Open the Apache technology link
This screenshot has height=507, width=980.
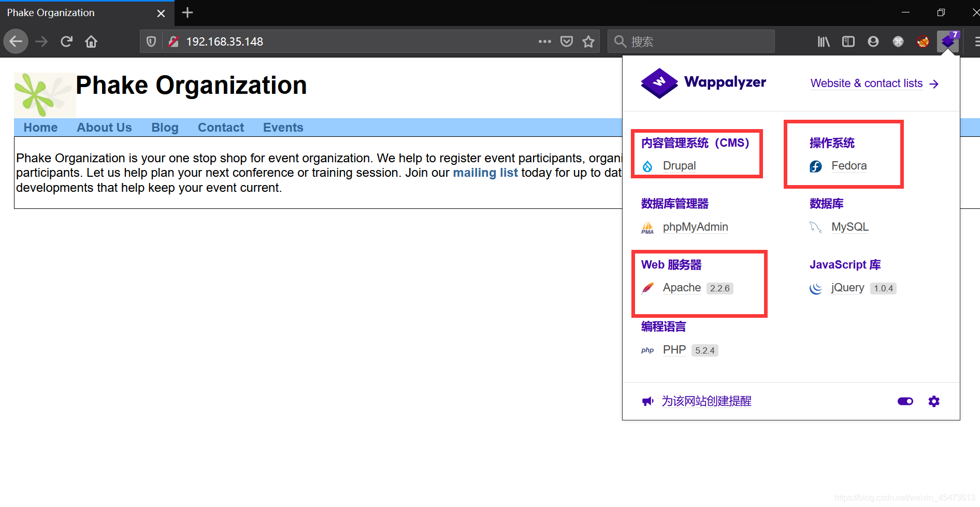pyautogui.click(x=682, y=288)
